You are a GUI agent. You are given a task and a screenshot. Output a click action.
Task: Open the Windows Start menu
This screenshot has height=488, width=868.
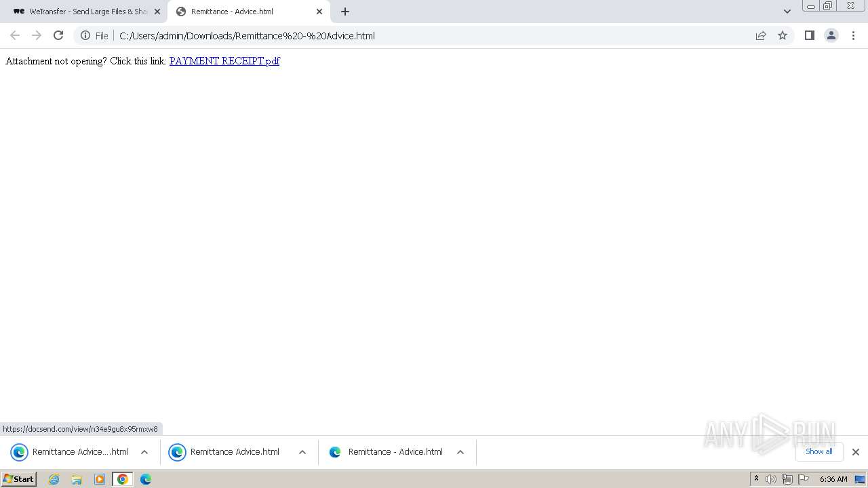pos(18,479)
